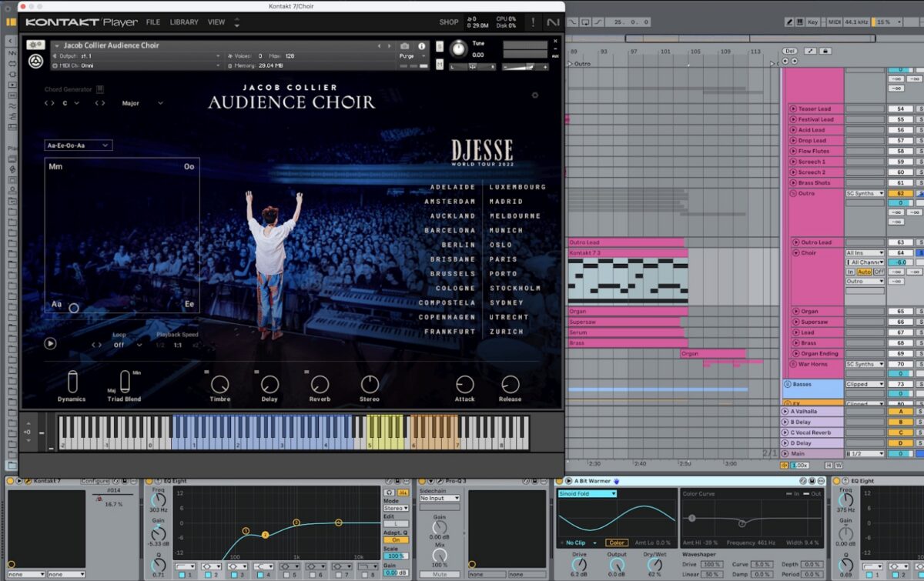Viewport: 924px width, 581px height.
Task: Click the orange browser panel icon
Action: 11,22
